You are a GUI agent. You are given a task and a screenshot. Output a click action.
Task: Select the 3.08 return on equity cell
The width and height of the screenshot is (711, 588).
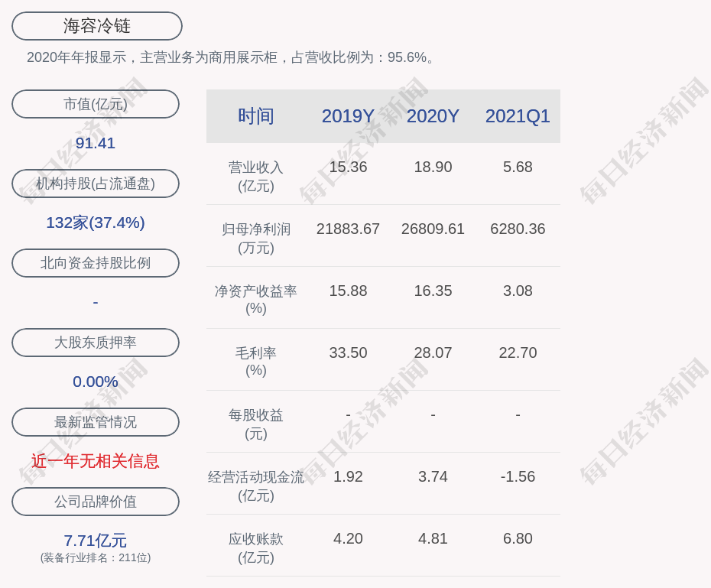click(518, 291)
